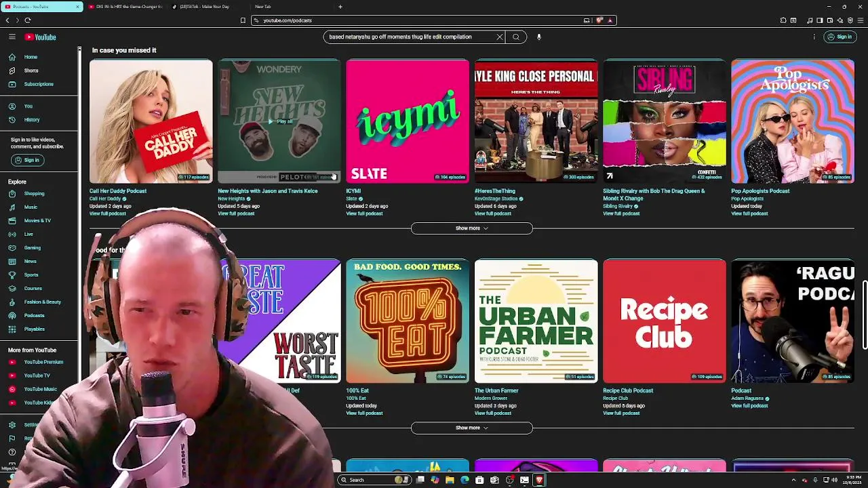The image size is (868, 488).
Task: Click the bookmark icon beside the address bar
Action: tap(243, 20)
